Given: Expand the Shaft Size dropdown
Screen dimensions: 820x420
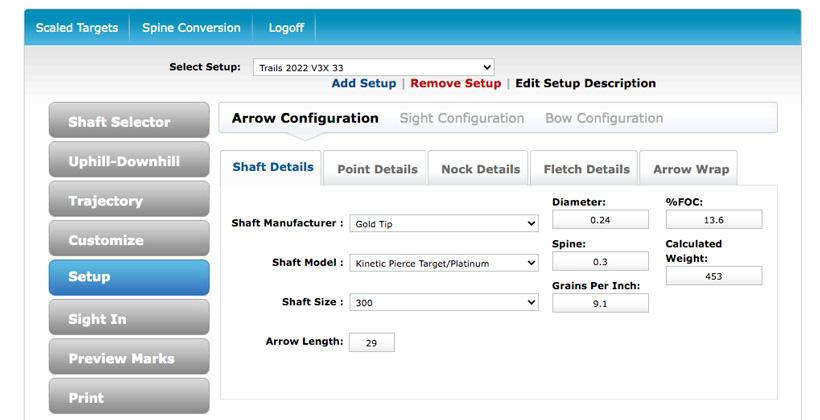Looking at the screenshot, I should click(444, 302).
